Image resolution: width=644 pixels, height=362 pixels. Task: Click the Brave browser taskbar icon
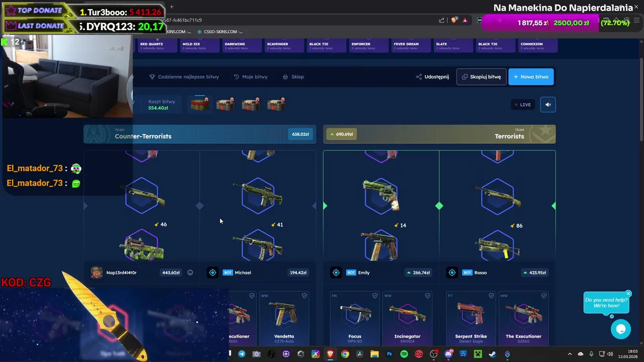coord(330,354)
